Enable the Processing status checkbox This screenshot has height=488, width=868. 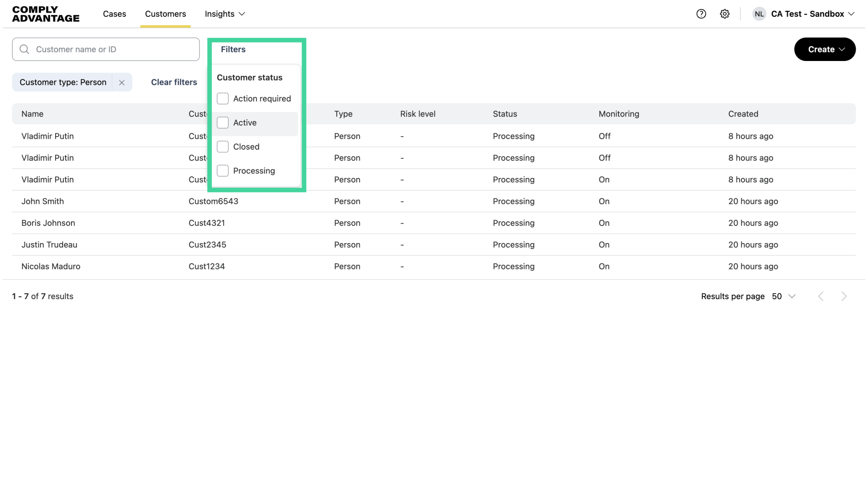click(222, 171)
